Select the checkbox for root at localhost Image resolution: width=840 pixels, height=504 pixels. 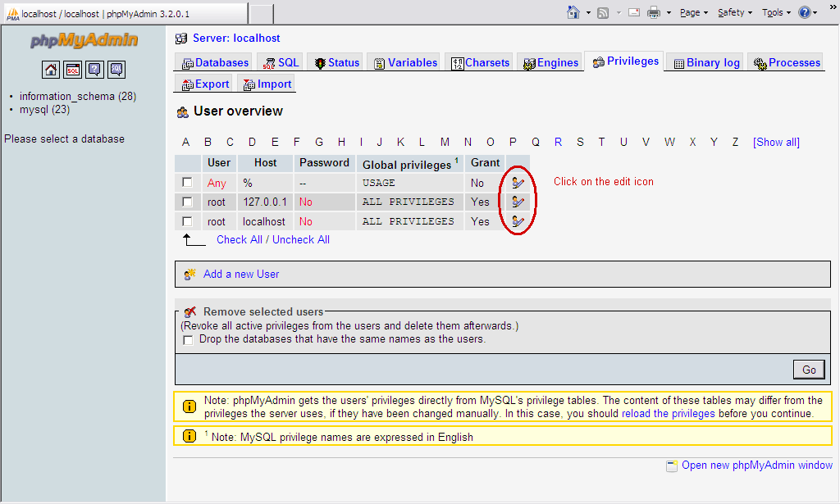(x=187, y=221)
